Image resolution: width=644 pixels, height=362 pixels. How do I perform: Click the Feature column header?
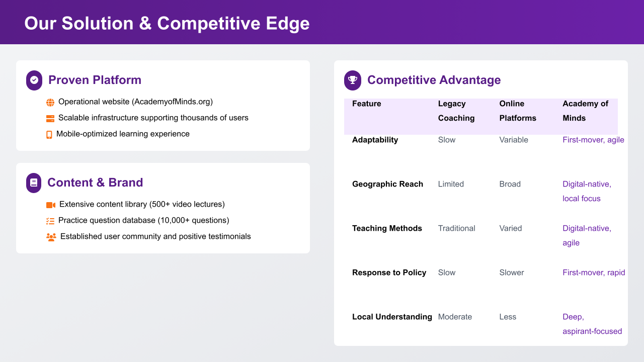pos(367,104)
